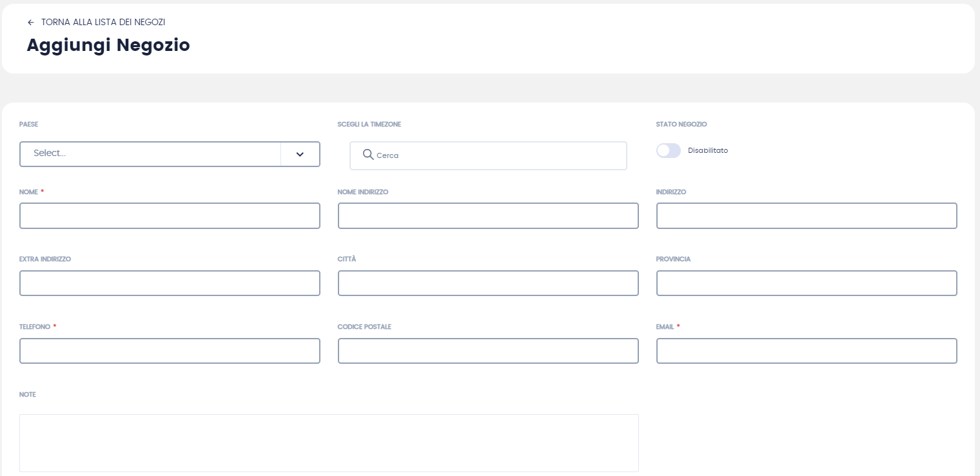Toggle the Stato Negozio switch
Image resolution: width=980 pixels, height=476 pixels.
tap(668, 150)
